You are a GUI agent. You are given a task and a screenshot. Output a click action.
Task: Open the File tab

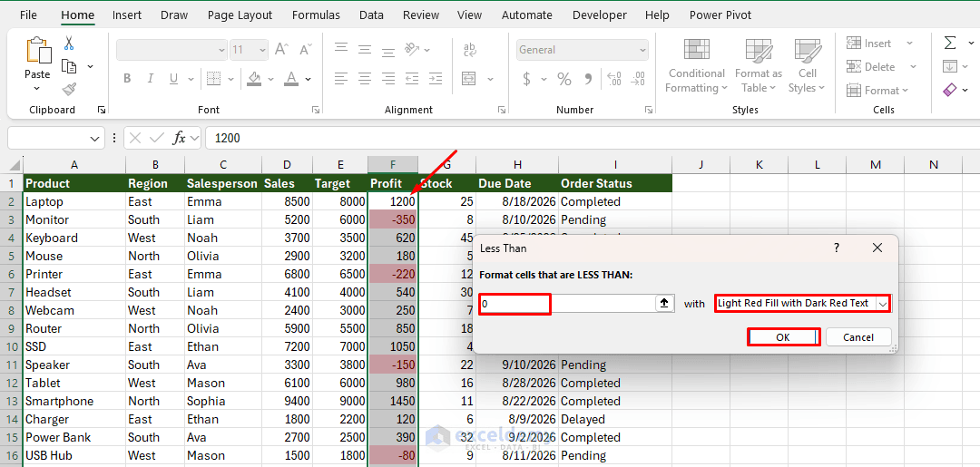29,15
